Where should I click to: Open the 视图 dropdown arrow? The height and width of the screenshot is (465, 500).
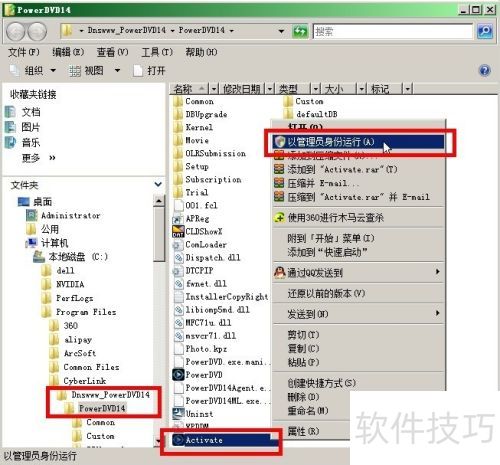point(117,70)
